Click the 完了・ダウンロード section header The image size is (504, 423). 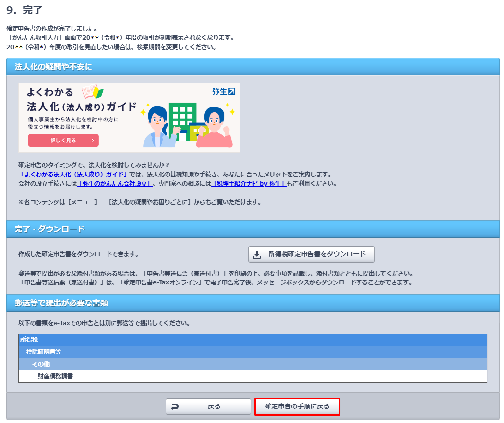[x=252, y=229]
